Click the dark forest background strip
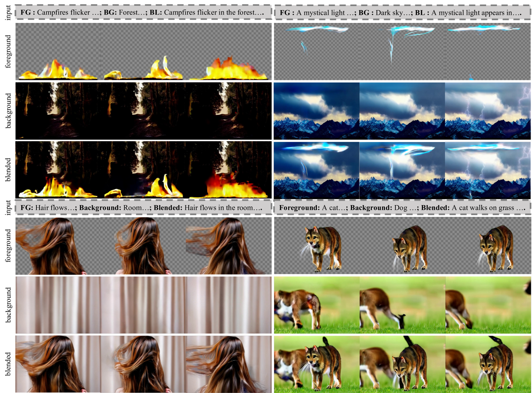Image resolution: width=532 pixels, height=393 pixels. [x=143, y=111]
